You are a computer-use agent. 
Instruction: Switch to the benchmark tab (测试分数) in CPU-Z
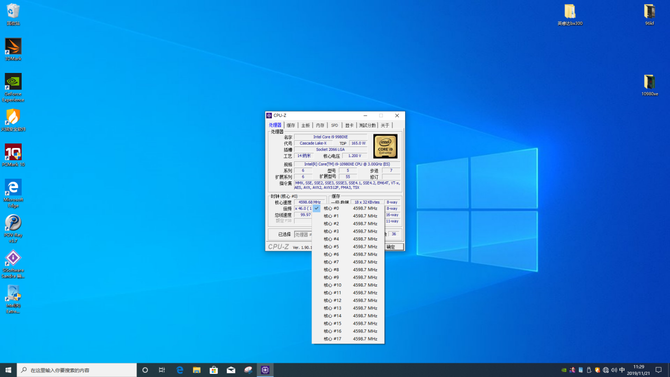coord(367,125)
